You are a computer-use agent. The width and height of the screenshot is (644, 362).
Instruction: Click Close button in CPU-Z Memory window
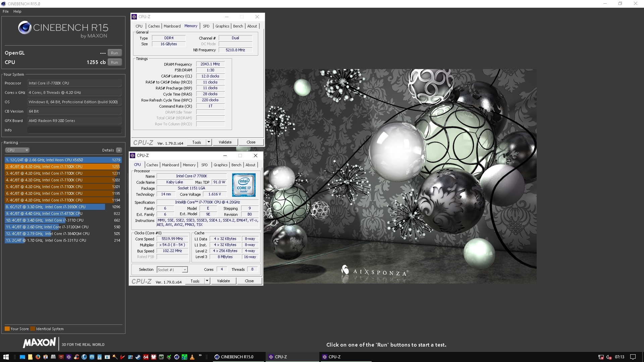tap(251, 142)
